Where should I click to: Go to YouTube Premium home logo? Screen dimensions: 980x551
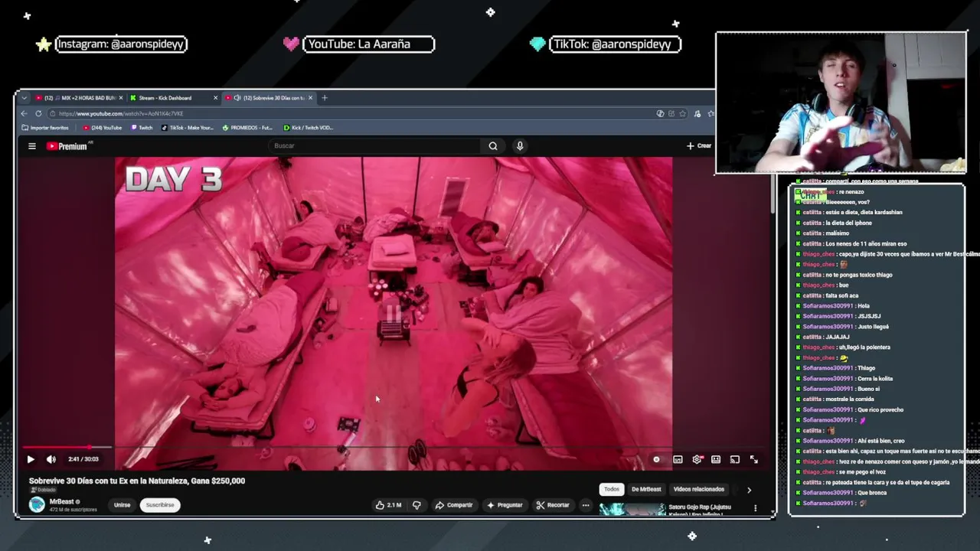pyautogui.click(x=69, y=146)
